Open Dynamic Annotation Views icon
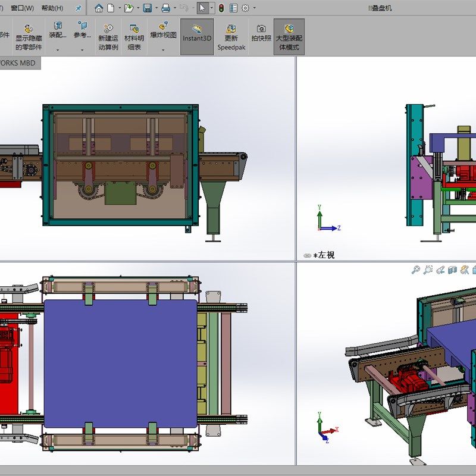 [465, 270]
